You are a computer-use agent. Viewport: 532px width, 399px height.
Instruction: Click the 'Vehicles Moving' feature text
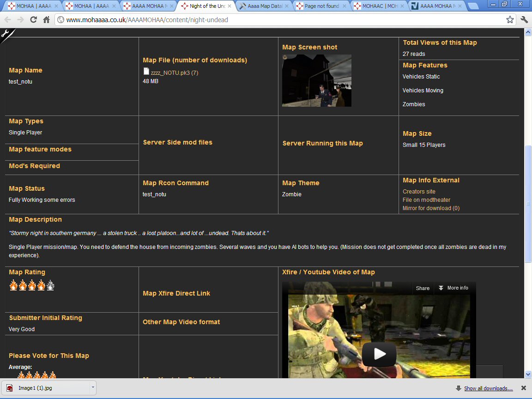coord(423,90)
